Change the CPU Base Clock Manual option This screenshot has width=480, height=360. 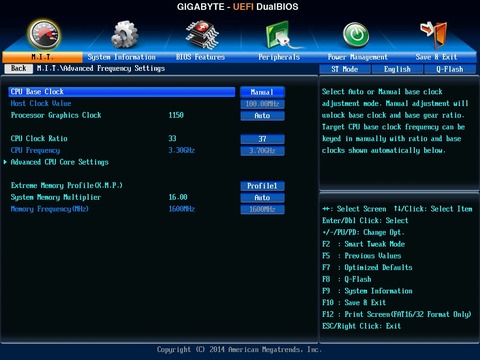(x=262, y=92)
